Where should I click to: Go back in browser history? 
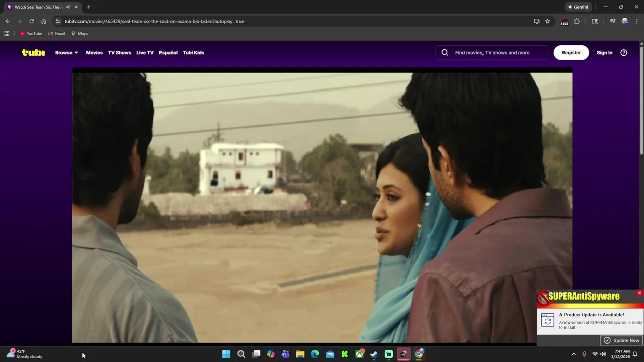7,21
